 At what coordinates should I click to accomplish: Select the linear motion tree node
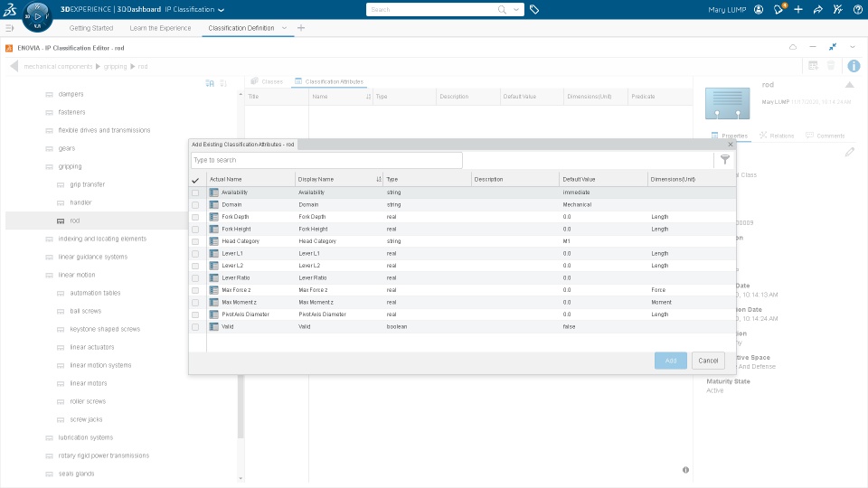click(x=76, y=275)
